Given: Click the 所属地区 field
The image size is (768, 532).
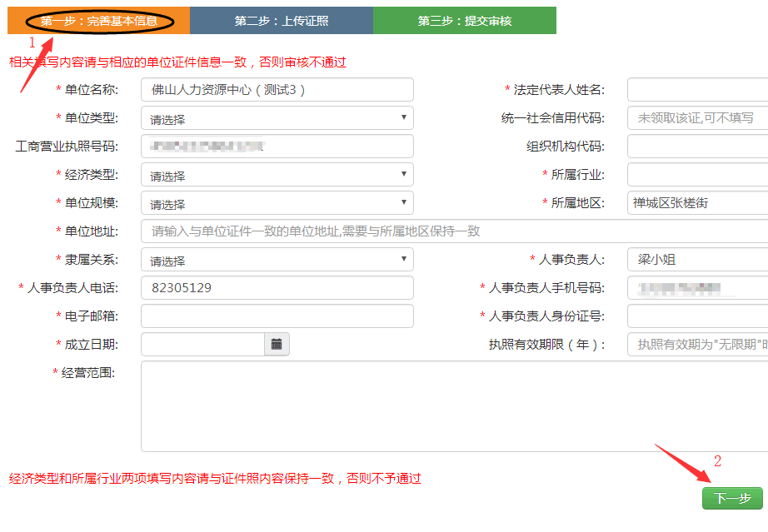Looking at the screenshot, I should 697,203.
